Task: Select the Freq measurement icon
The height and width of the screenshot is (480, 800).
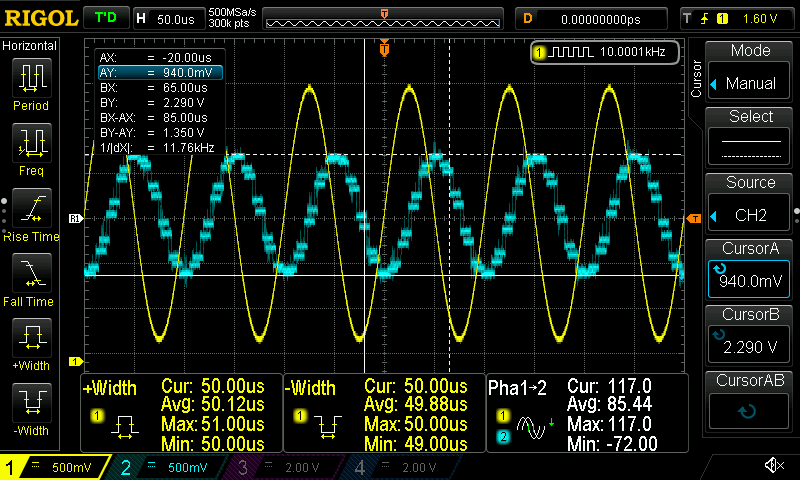Action: 31,148
